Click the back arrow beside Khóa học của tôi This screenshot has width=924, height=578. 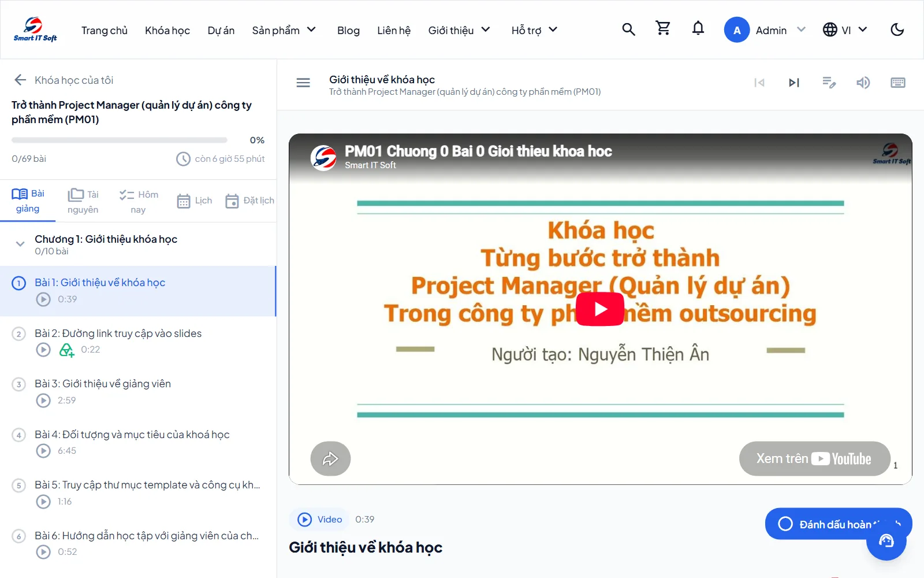pyautogui.click(x=20, y=80)
